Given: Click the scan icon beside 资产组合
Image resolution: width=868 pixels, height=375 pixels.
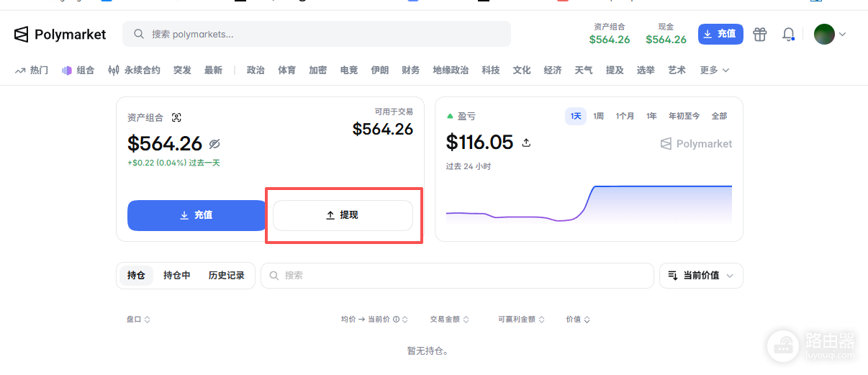Looking at the screenshot, I should click(176, 117).
